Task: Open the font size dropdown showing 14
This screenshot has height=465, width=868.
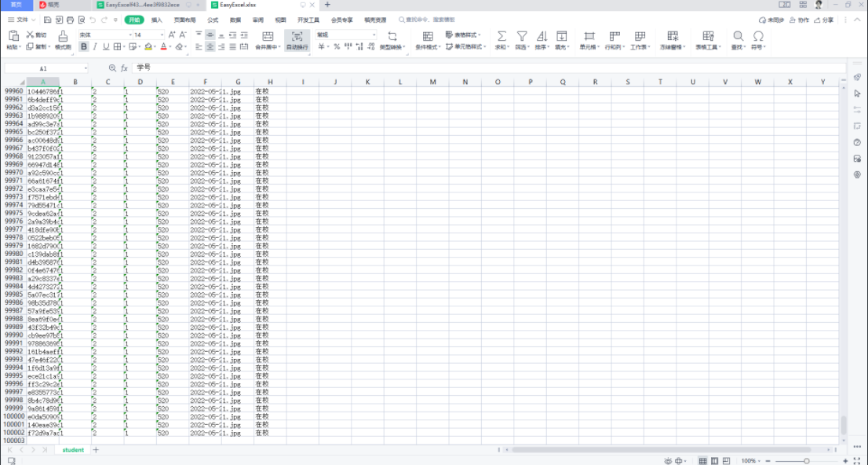Action: pos(162,35)
